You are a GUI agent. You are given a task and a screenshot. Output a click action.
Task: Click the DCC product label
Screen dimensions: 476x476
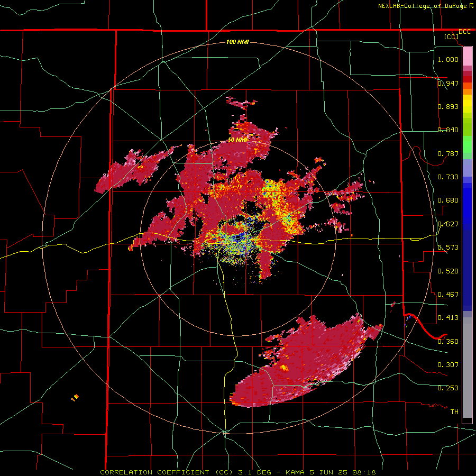(464, 32)
